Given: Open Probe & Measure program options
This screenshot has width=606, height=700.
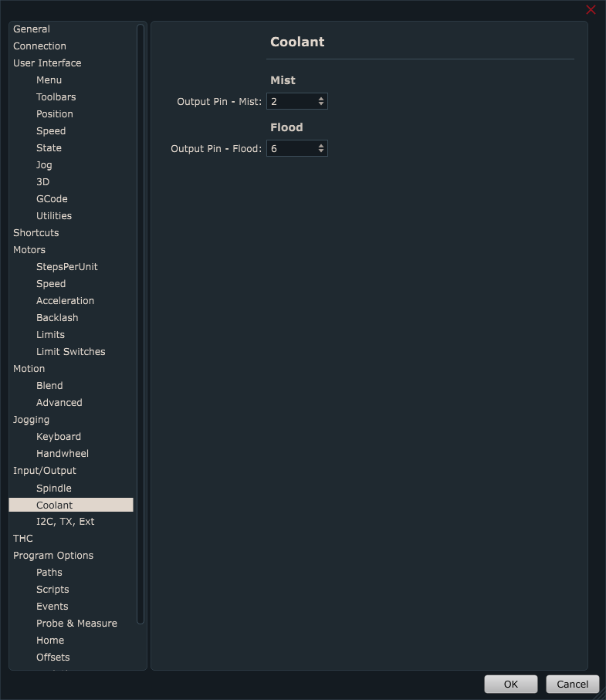Looking at the screenshot, I should tap(76, 624).
